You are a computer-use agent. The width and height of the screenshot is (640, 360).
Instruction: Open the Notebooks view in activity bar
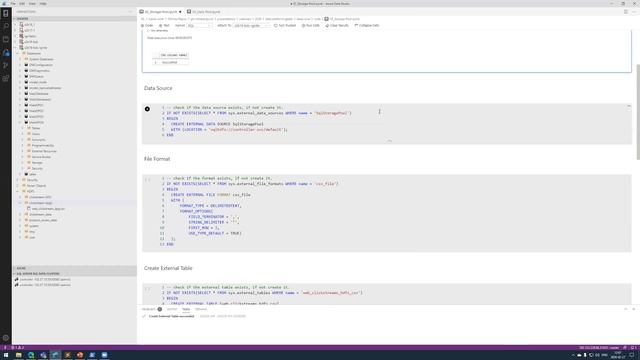[6, 39]
